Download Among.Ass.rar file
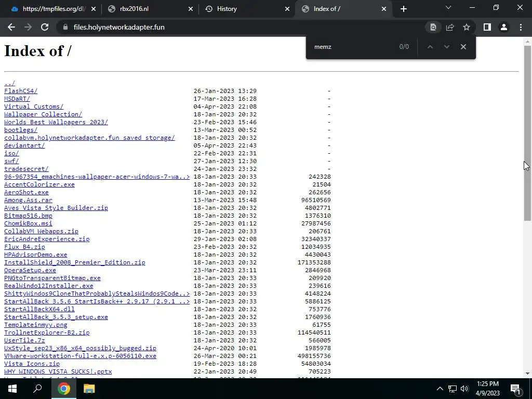Viewport: 532px width, 399px height. tap(28, 200)
